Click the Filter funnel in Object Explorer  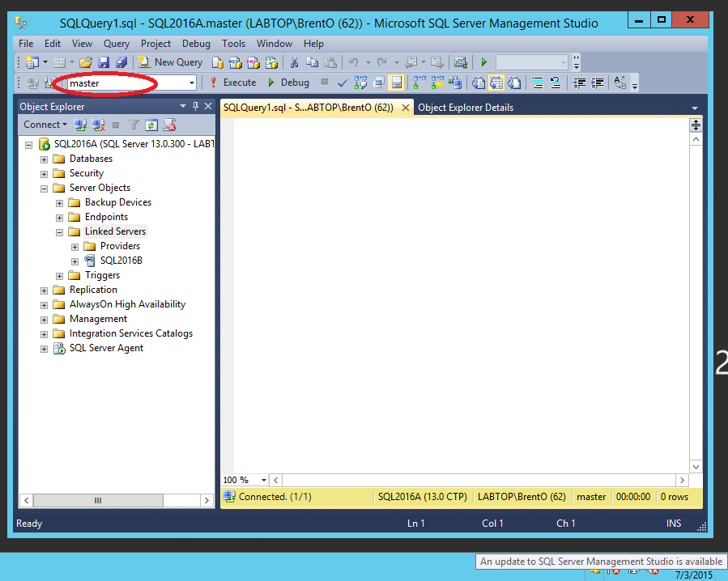(134, 125)
